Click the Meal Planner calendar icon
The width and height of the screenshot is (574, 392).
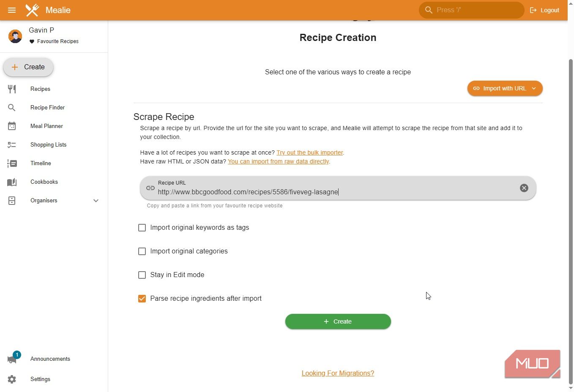coord(12,126)
